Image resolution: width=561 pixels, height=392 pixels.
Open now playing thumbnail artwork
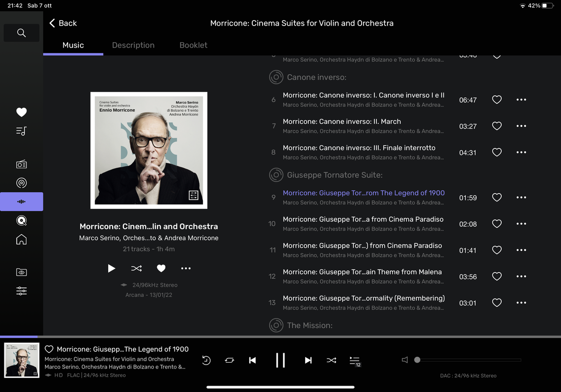coord(22,360)
